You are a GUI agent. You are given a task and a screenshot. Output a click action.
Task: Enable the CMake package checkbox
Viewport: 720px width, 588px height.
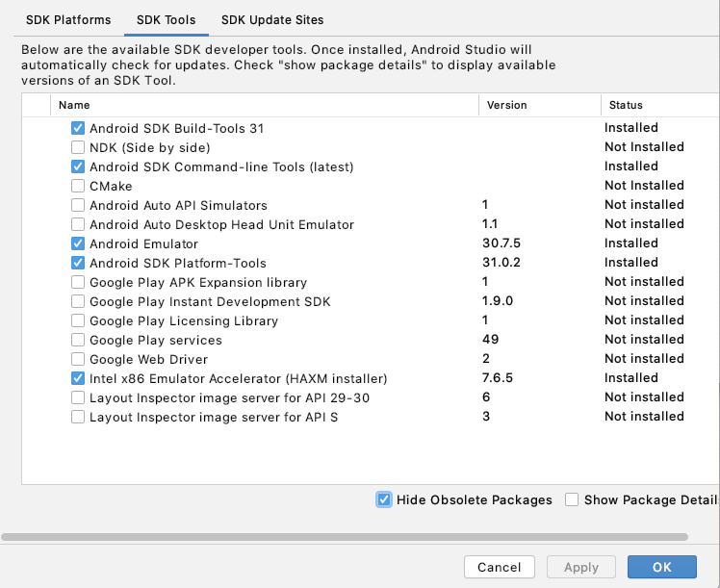[78, 186]
